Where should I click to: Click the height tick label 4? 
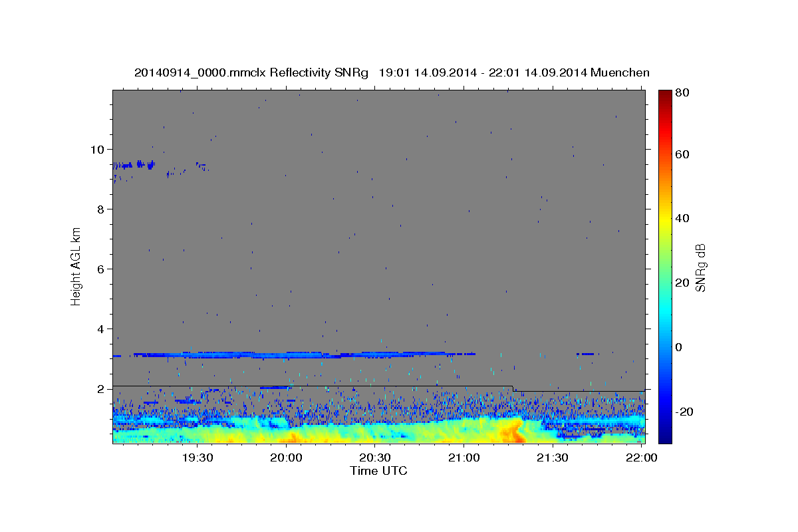100,329
